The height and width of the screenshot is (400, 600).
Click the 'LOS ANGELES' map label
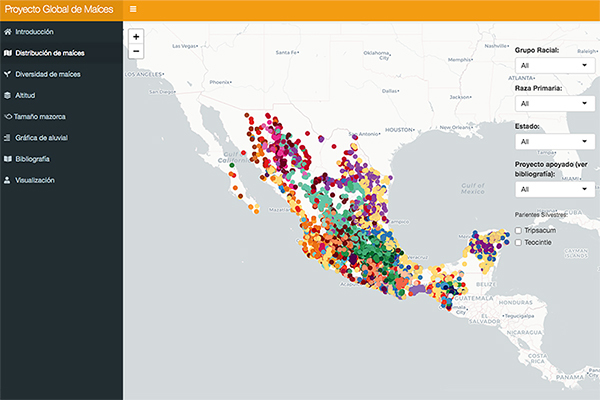144,74
